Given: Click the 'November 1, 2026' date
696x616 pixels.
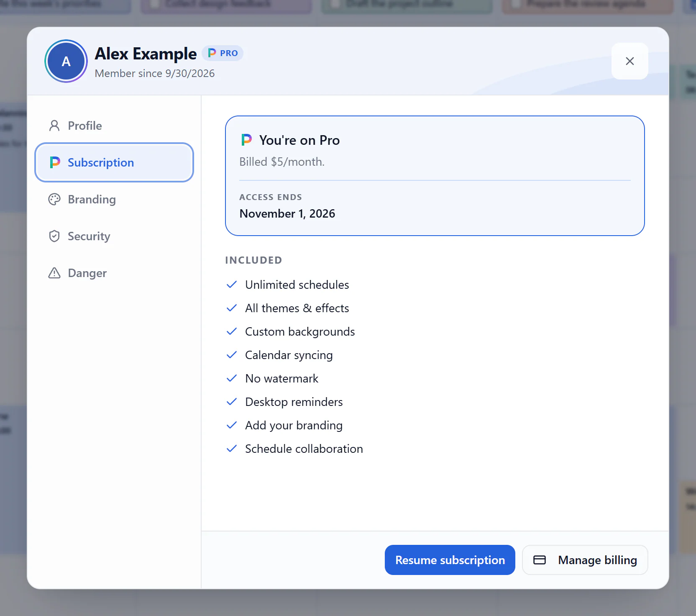Looking at the screenshot, I should (287, 213).
